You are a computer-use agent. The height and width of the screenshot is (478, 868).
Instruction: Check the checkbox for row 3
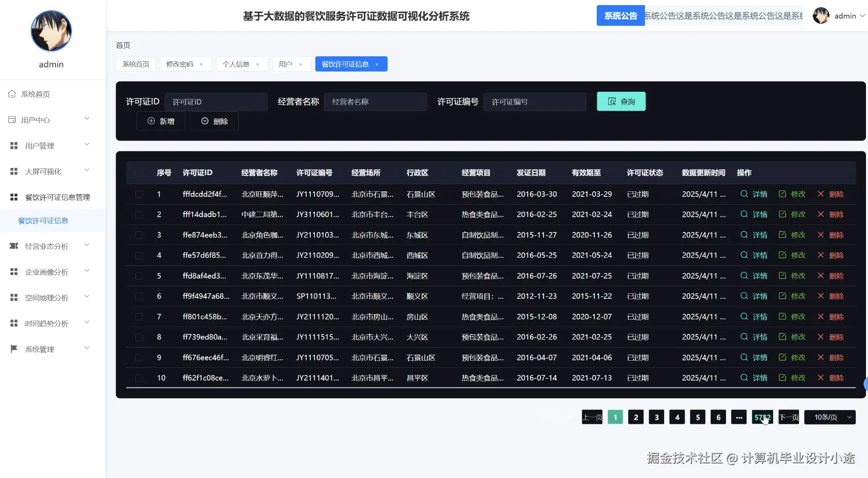click(139, 235)
